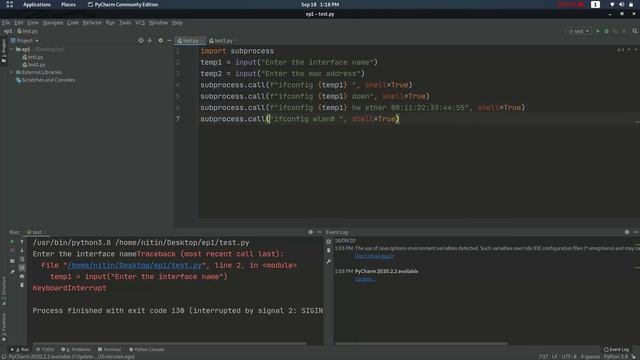Open the Problems tool window tab

pos(76,349)
